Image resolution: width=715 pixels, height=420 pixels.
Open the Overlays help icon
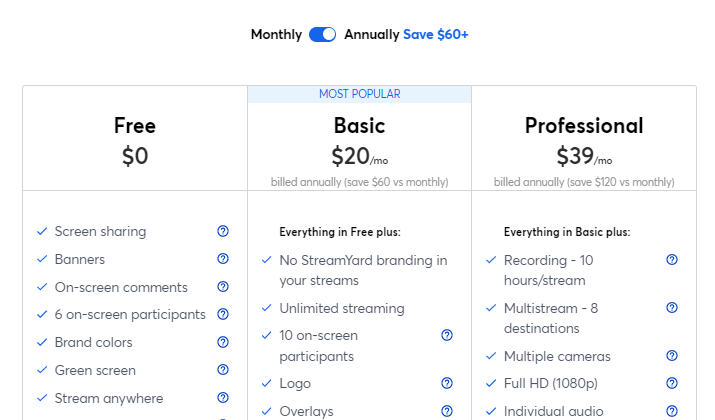pos(447,411)
